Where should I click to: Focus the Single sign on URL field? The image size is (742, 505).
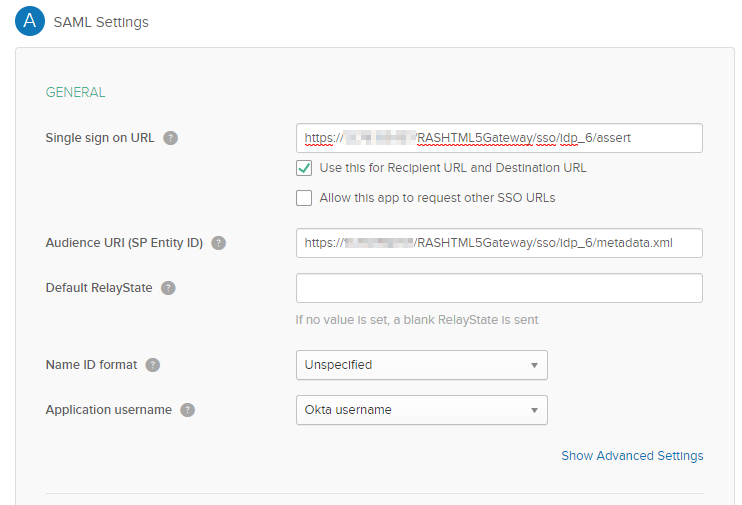(x=499, y=138)
